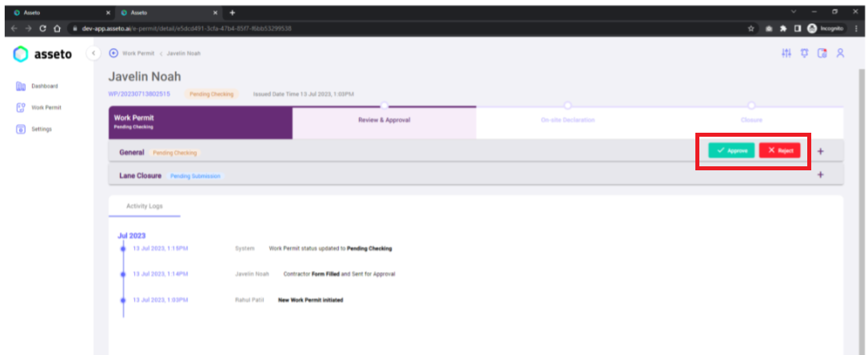Open the user profile icon

point(840,53)
